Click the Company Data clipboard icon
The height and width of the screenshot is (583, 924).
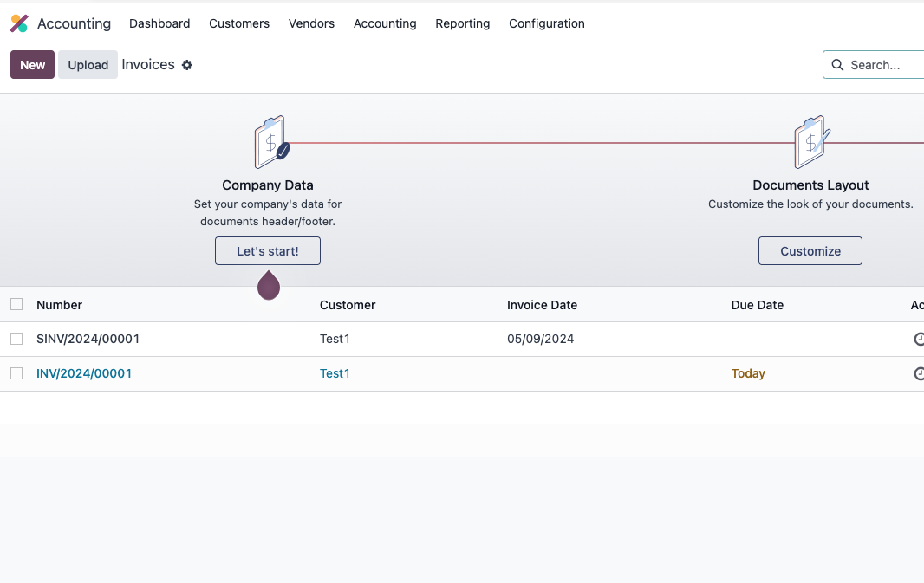point(271,142)
